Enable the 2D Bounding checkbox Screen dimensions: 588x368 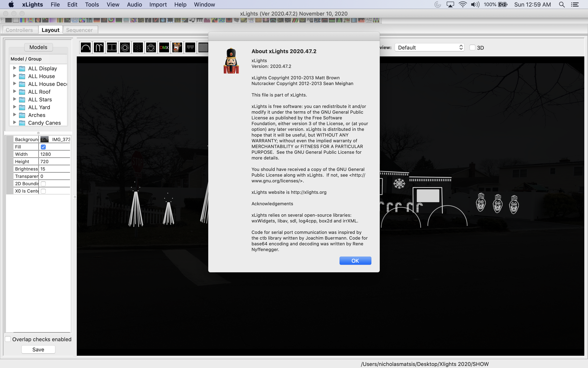click(43, 184)
